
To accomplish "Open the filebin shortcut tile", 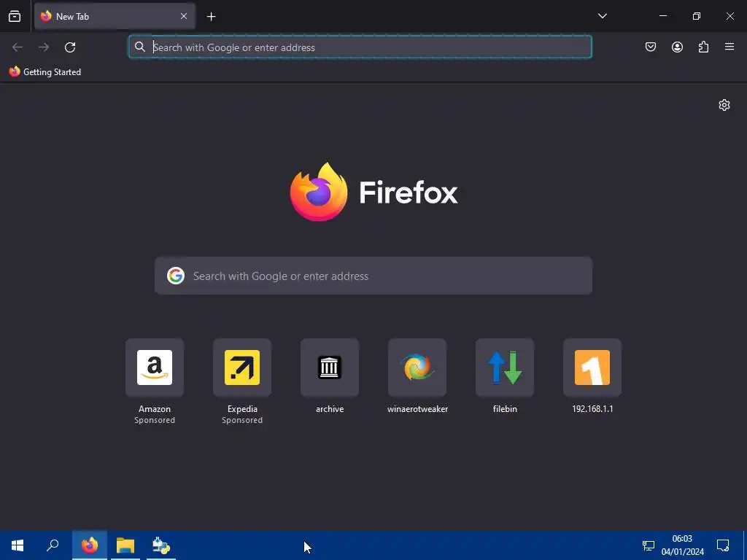I will (x=505, y=367).
